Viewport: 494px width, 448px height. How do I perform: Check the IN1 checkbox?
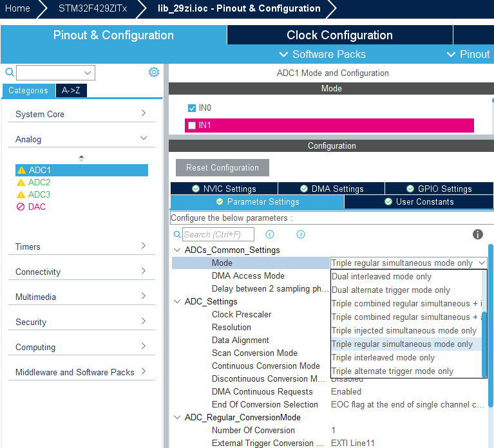coord(191,126)
